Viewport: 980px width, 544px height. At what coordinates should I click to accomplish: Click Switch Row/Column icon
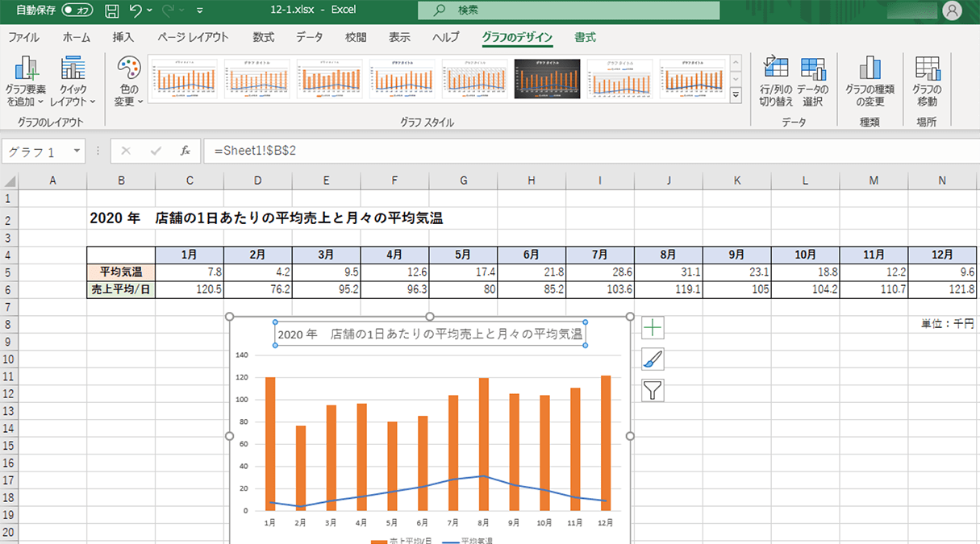pos(775,69)
